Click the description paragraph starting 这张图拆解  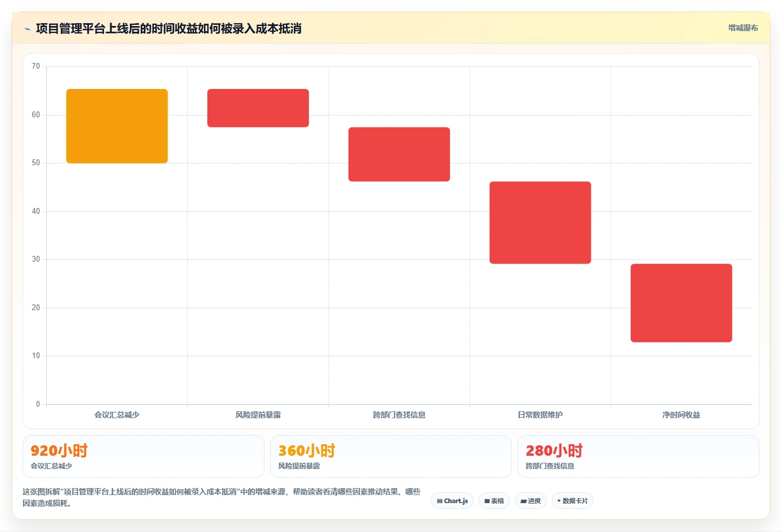pyautogui.click(x=221, y=497)
